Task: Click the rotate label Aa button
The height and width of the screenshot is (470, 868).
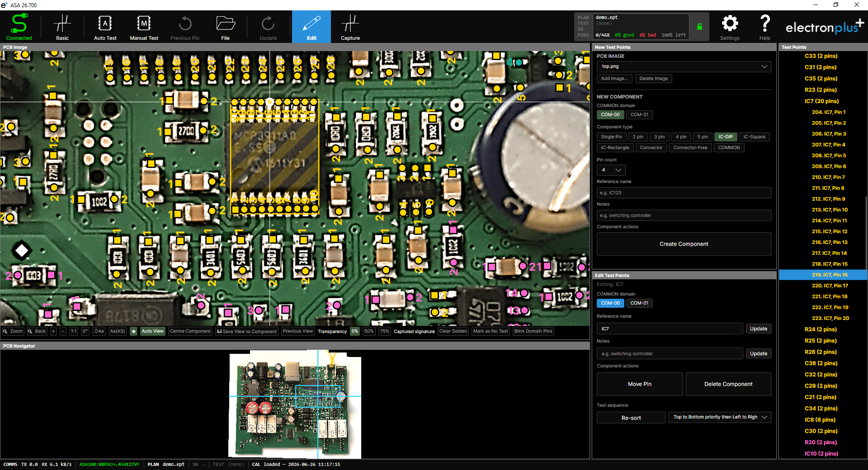Action: coord(99,331)
